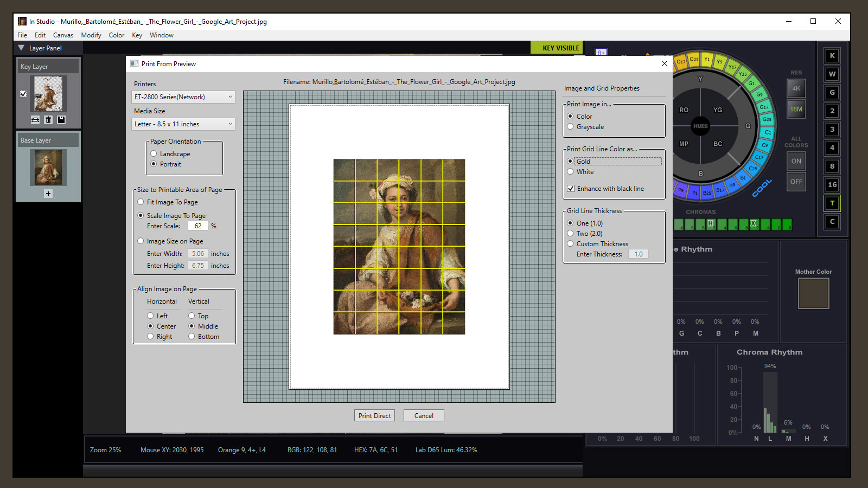The height and width of the screenshot is (488, 868).
Task: Select the 4K resolution button
Action: [796, 88]
